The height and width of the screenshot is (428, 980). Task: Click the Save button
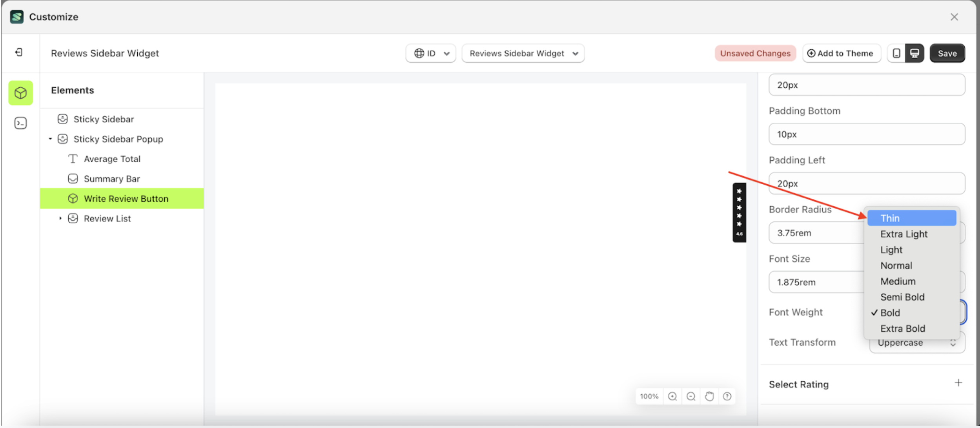947,53
